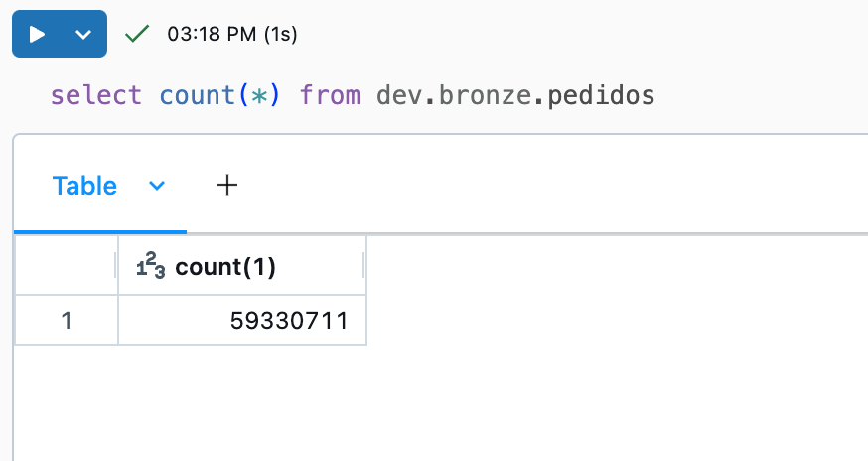Place cursor on the from keyword
868x461 pixels.
point(330,95)
